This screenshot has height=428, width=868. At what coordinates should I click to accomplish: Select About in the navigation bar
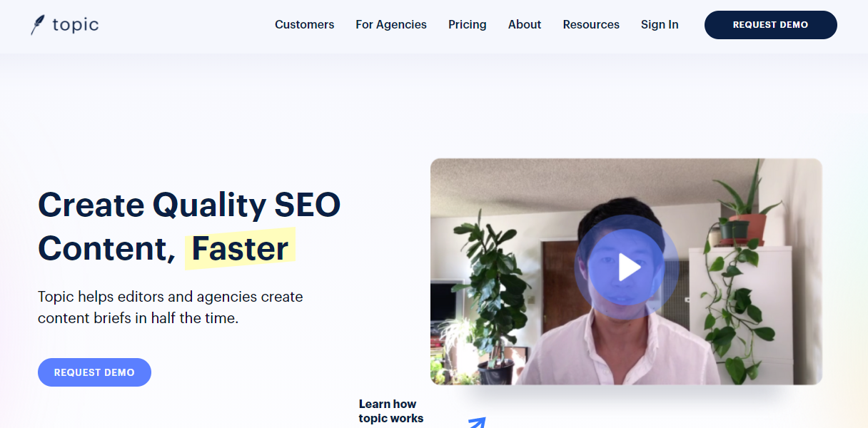(525, 25)
